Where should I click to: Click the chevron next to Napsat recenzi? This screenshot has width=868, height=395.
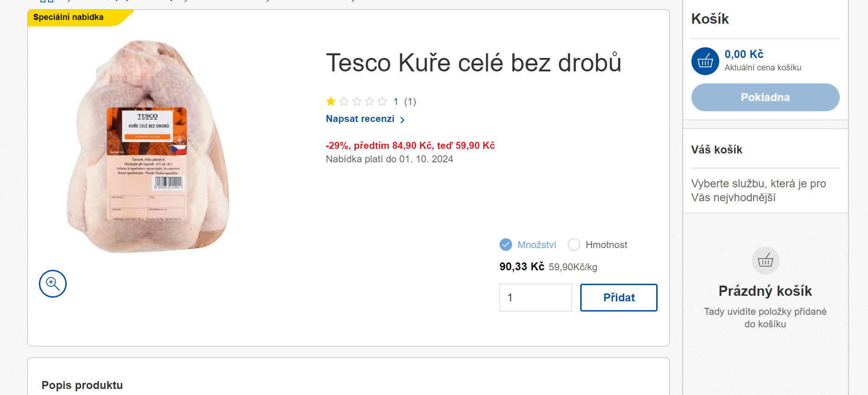402,120
